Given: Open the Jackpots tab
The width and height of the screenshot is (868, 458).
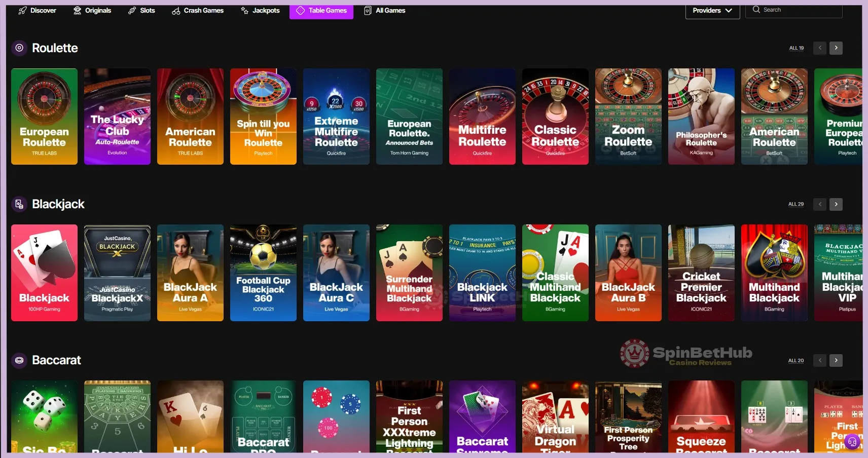Looking at the screenshot, I should (260, 10).
